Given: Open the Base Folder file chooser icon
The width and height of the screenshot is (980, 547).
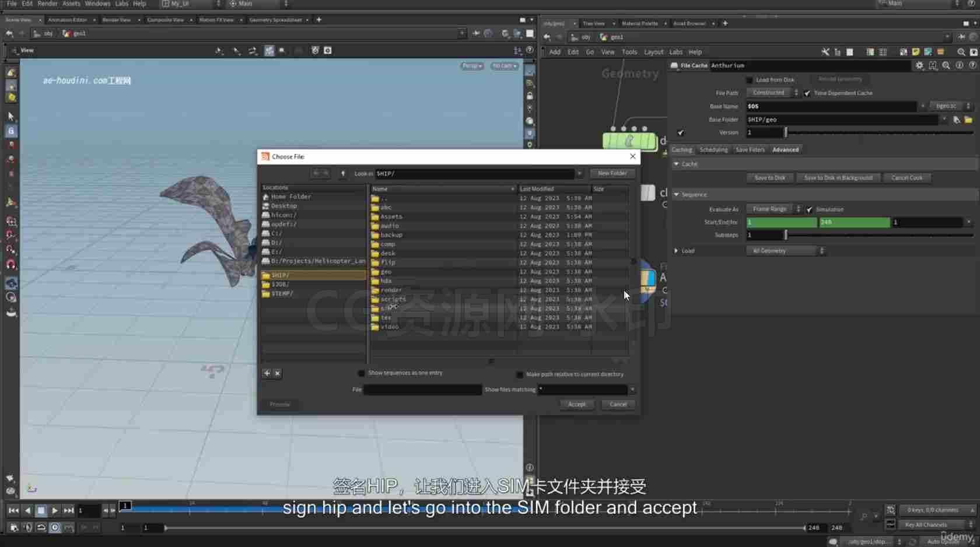Looking at the screenshot, I should pos(968,120).
